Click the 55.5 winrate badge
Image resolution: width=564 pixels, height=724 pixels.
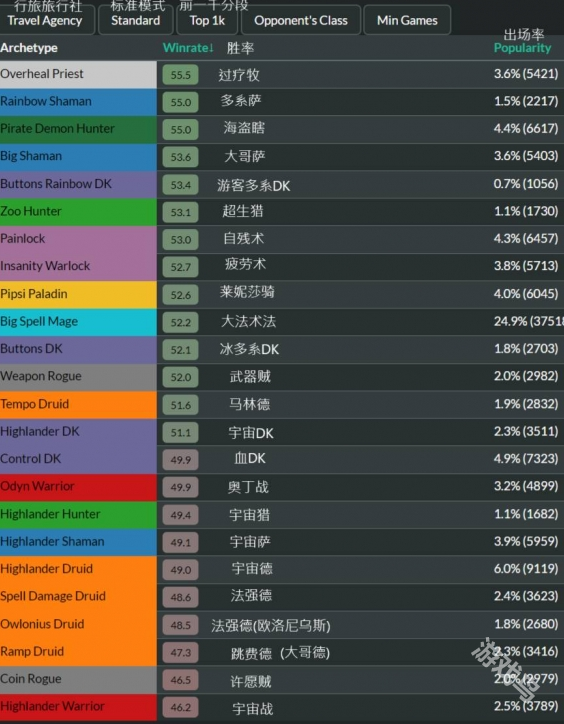181,75
